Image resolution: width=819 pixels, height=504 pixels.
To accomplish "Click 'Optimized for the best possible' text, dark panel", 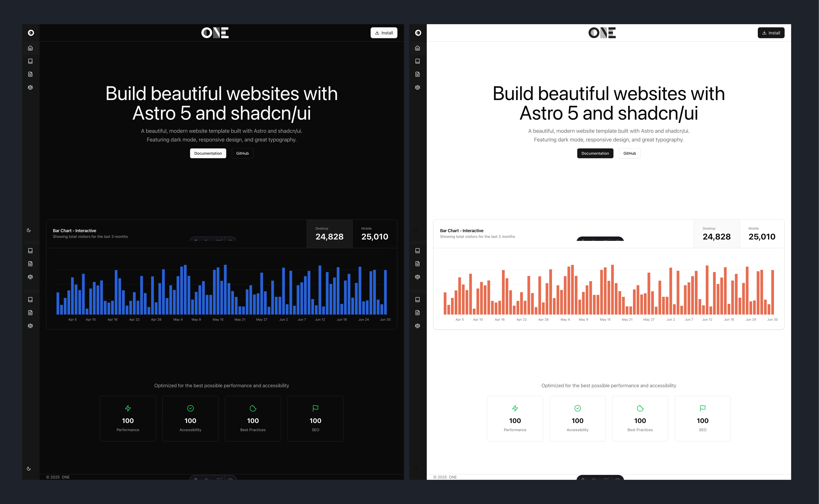I will (222, 385).
